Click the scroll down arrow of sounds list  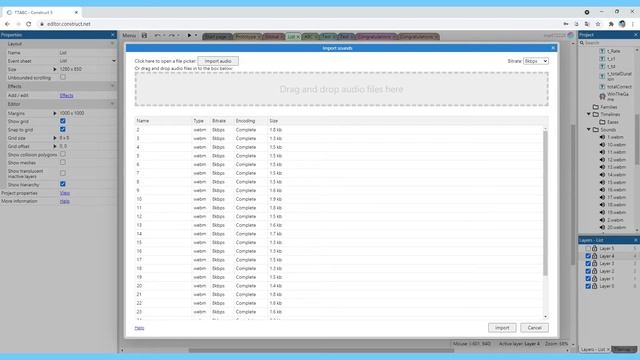(545, 316)
